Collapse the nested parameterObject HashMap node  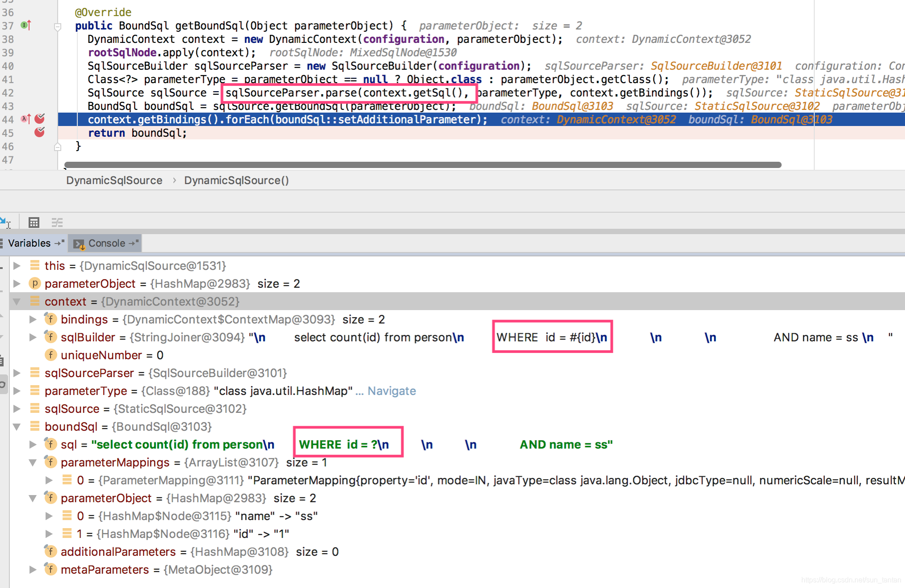pos(33,498)
